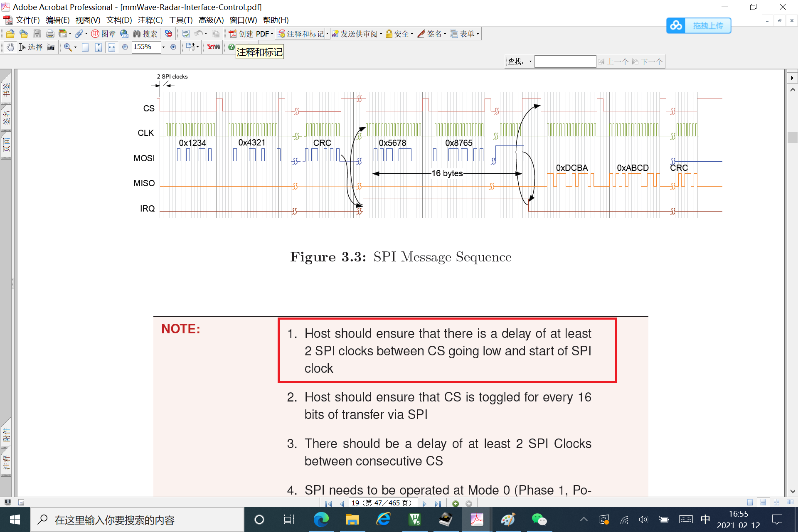Switch to Fit Page view
798x532 pixels.
pyautogui.click(x=99, y=47)
